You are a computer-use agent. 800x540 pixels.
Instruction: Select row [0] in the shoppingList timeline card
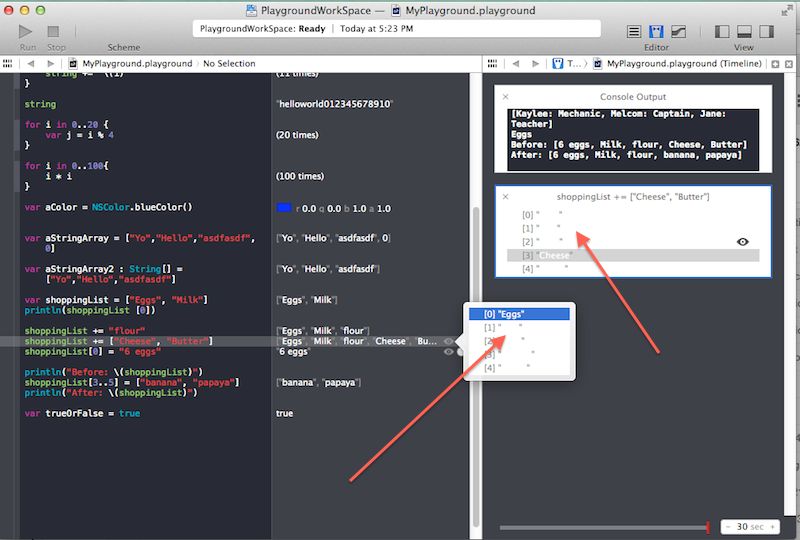[633, 215]
